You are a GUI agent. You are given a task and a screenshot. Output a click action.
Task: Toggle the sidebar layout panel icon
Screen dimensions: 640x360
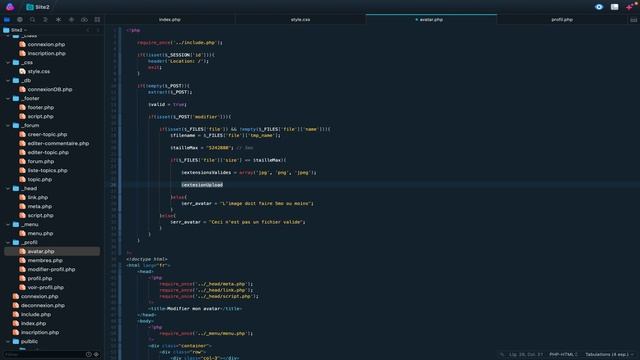tap(614, 7)
